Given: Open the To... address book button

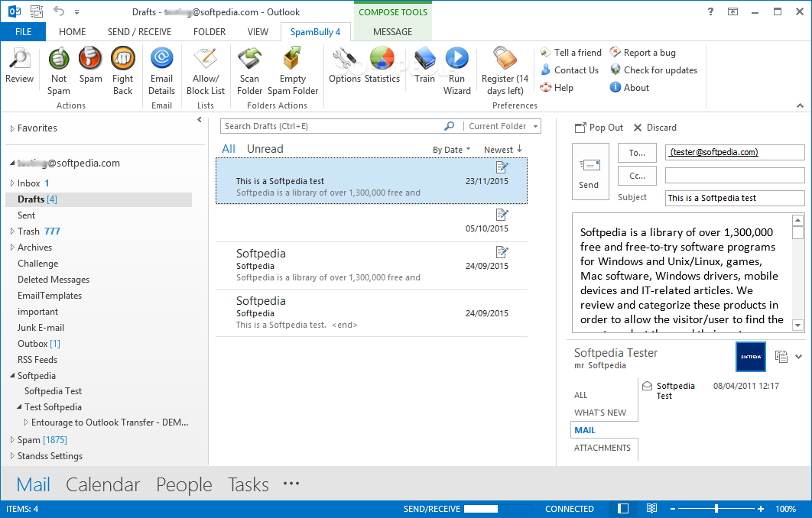Looking at the screenshot, I should coord(637,153).
